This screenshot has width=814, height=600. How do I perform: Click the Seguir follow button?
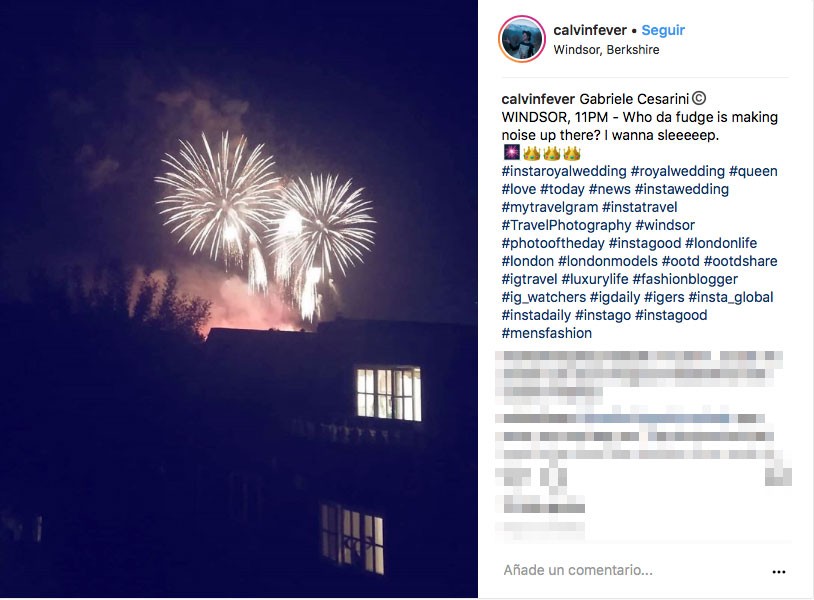click(x=663, y=30)
